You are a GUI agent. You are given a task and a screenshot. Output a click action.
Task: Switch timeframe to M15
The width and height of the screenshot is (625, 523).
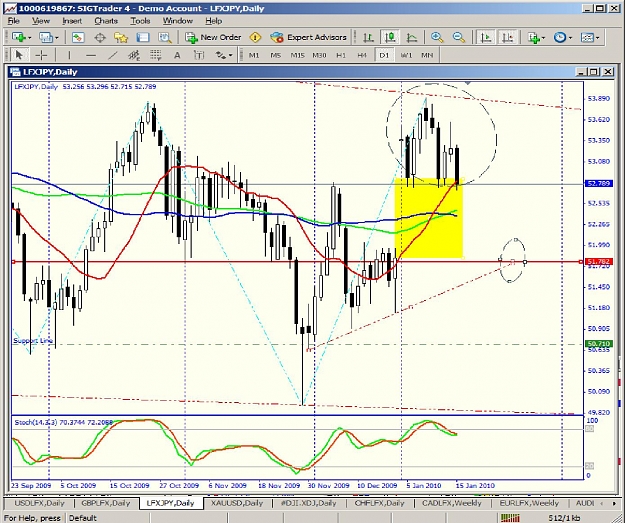(x=297, y=55)
